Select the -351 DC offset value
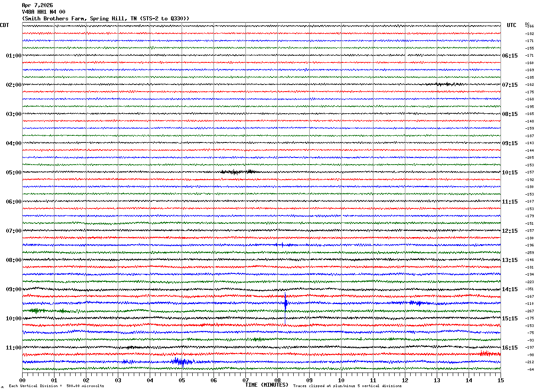This screenshot has width=536, height=392. (x=530, y=289)
